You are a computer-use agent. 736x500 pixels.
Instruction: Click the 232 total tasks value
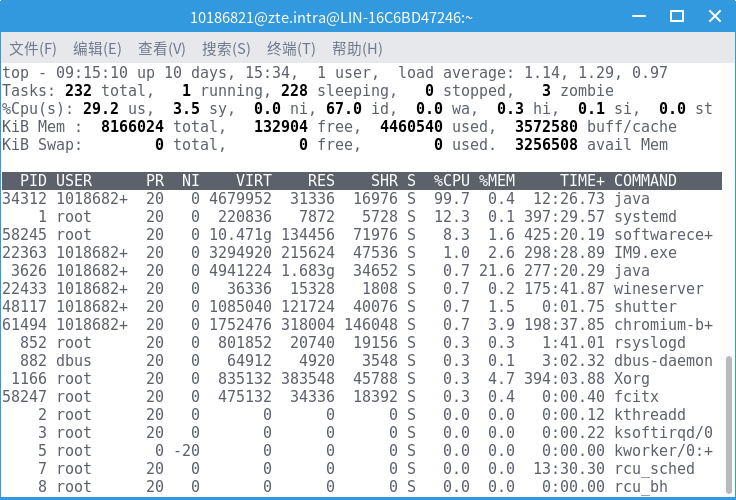tap(78, 91)
